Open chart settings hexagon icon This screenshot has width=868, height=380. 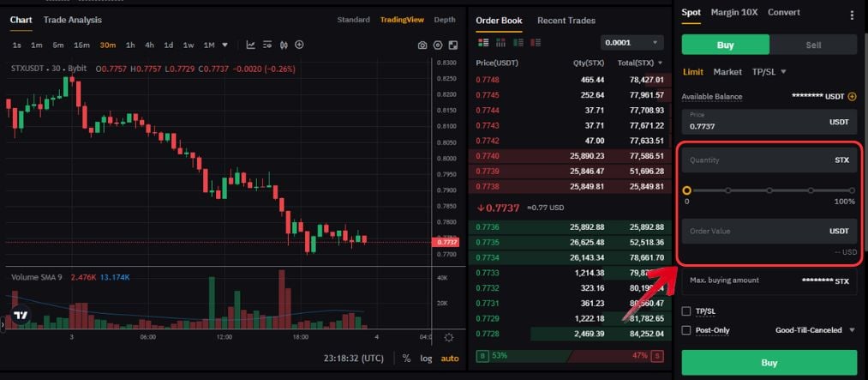coord(438,45)
